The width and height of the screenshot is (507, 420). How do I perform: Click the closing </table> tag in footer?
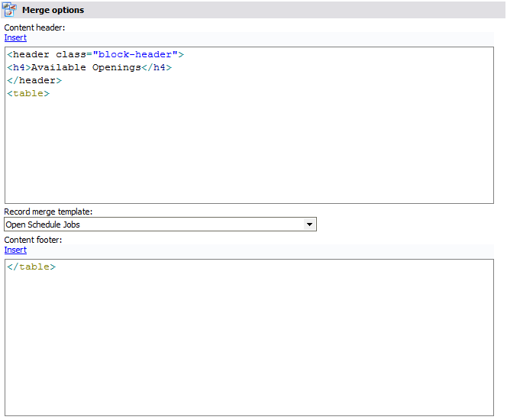point(31,267)
